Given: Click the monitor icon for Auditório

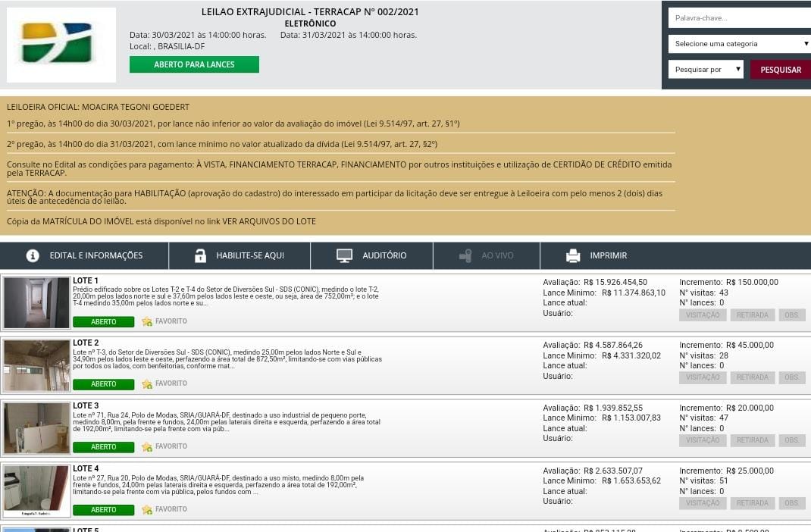Looking at the screenshot, I should (x=345, y=255).
